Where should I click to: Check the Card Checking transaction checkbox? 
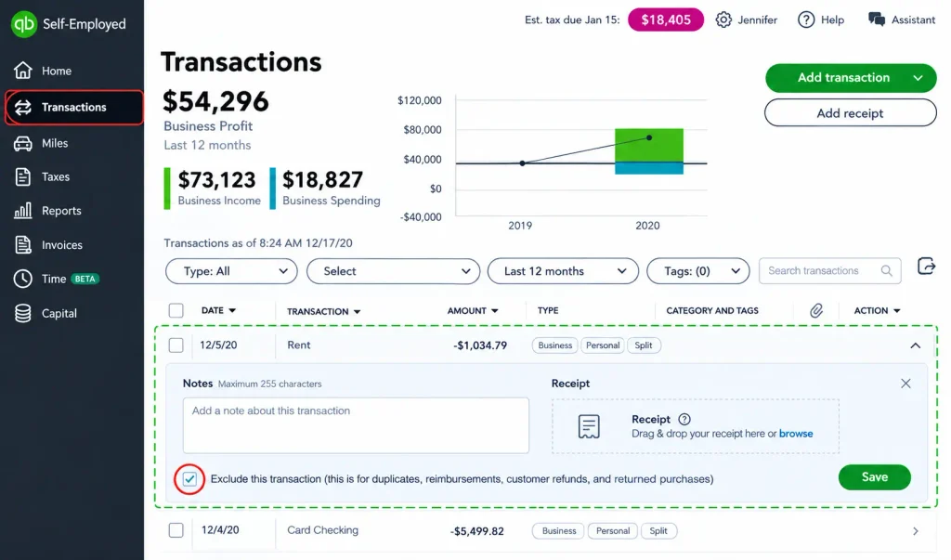(x=176, y=530)
